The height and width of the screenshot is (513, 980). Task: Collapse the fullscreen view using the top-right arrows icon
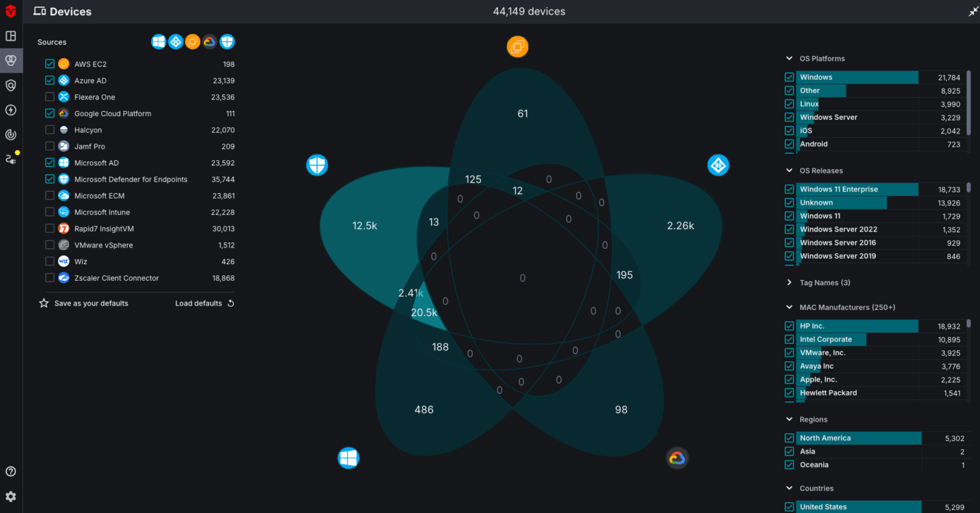973,11
